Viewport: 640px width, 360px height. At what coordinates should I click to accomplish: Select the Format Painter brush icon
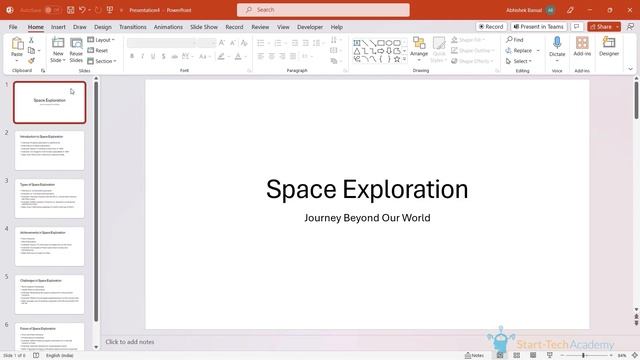pos(31,61)
